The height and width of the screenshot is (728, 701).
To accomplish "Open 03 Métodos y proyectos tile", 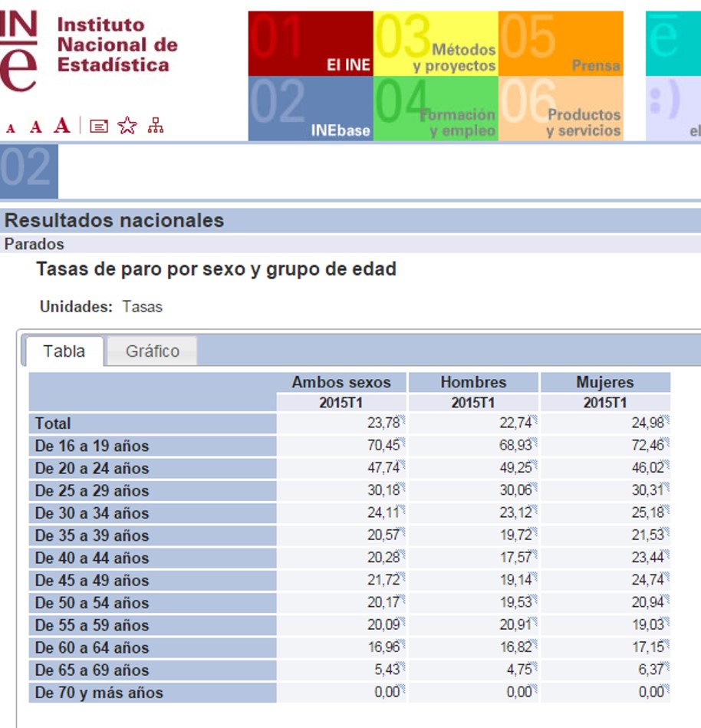I will pyautogui.click(x=436, y=44).
